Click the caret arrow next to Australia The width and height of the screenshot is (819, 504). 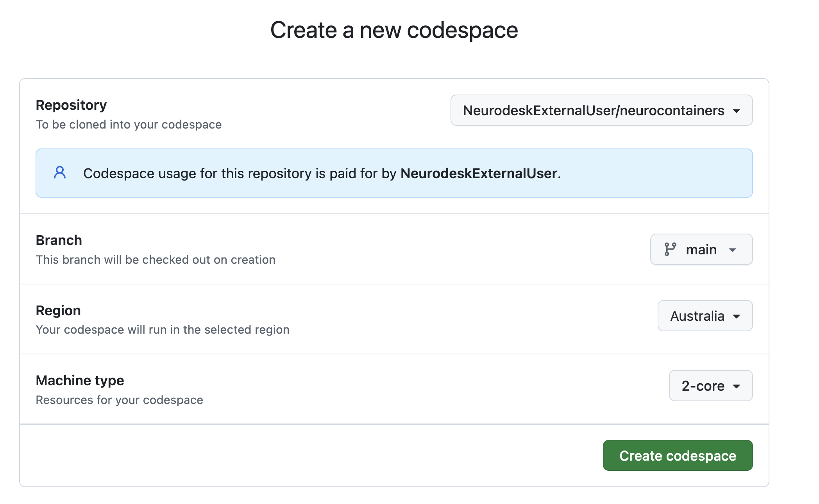tap(737, 316)
